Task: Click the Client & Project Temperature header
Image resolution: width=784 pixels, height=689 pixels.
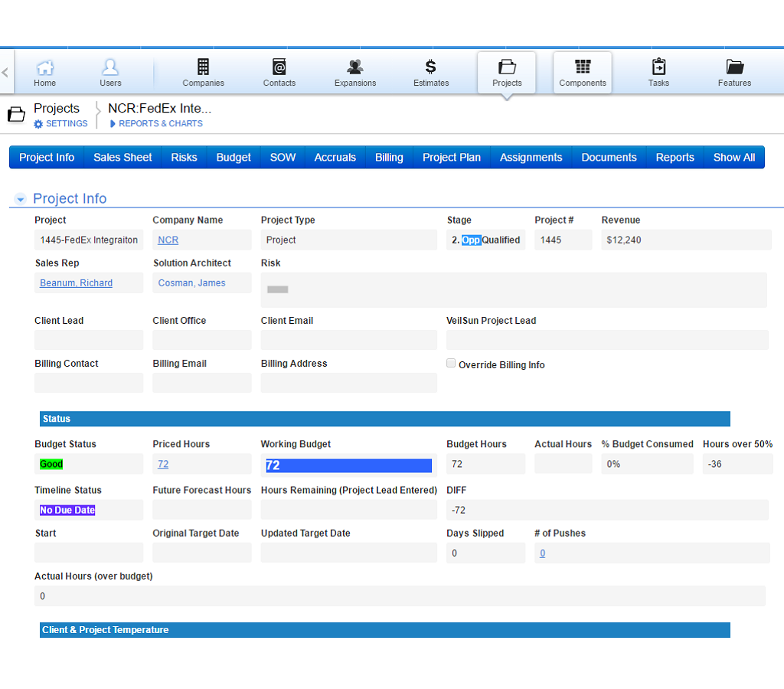Action: click(385, 630)
